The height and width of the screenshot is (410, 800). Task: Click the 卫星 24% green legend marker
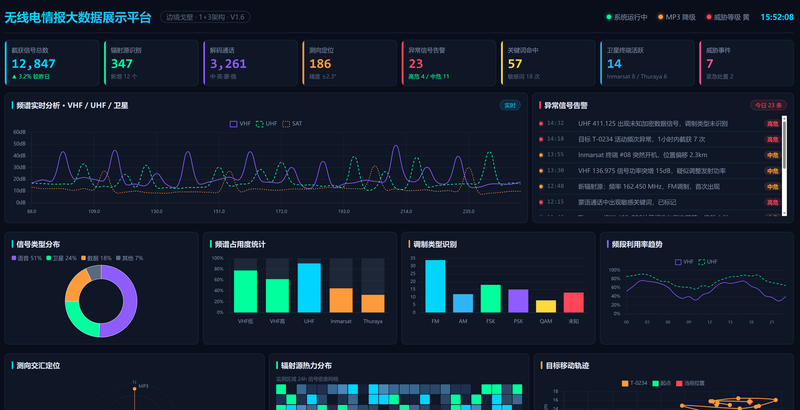pos(49,259)
